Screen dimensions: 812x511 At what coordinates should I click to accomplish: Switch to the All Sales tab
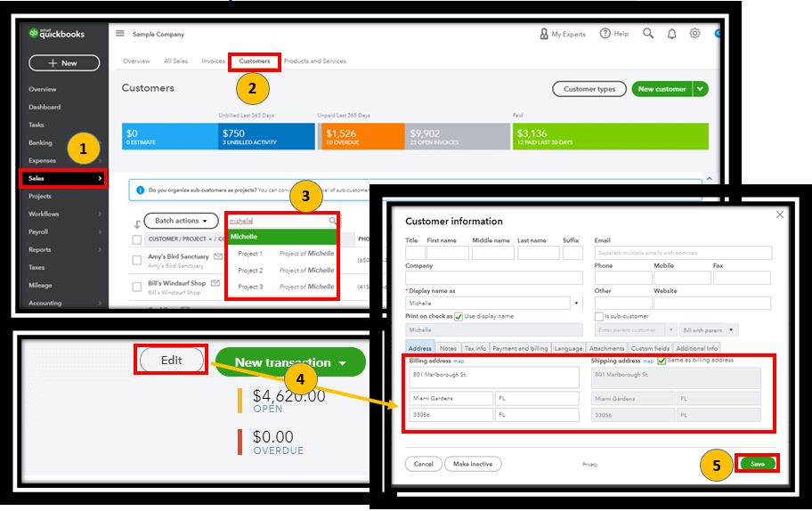(175, 61)
